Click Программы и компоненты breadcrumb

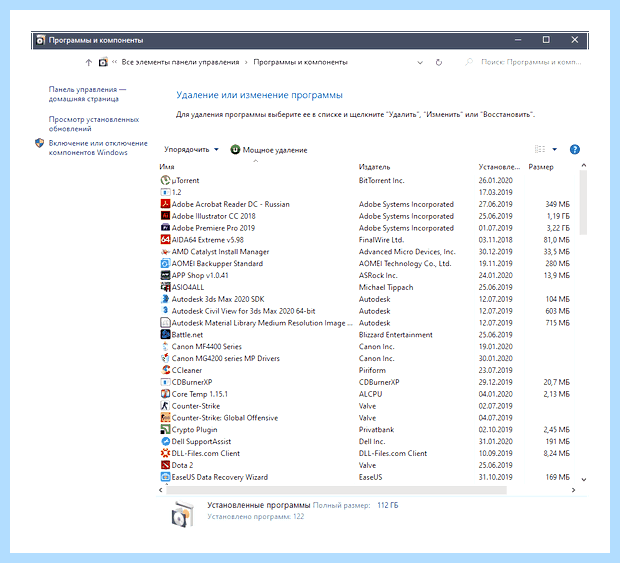point(301,62)
